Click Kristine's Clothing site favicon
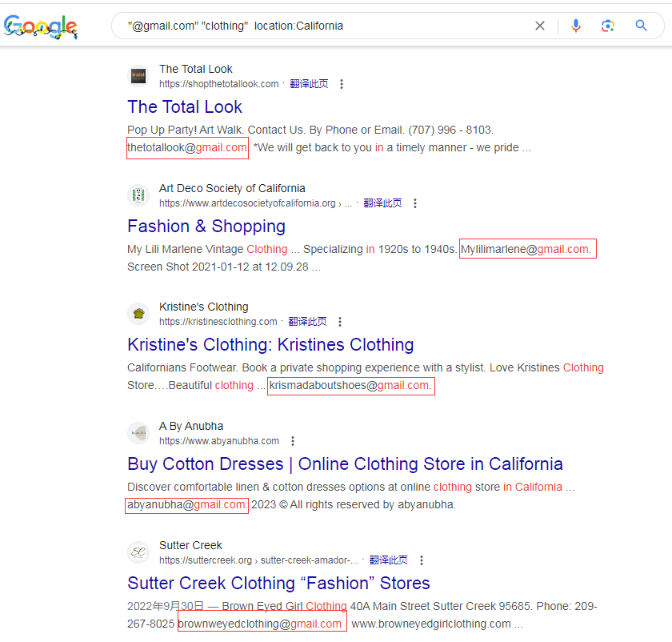The image size is (672, 642). click(138, 314)
